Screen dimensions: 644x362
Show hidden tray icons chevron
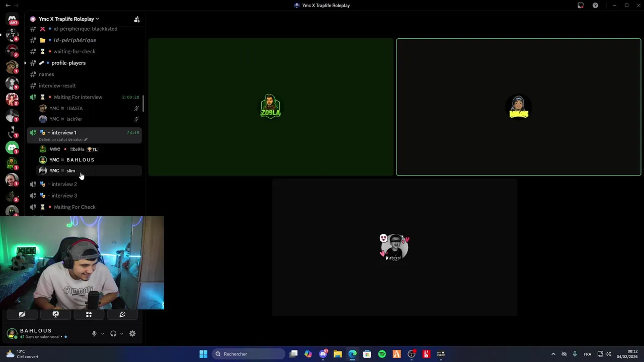tap(553, 354)
